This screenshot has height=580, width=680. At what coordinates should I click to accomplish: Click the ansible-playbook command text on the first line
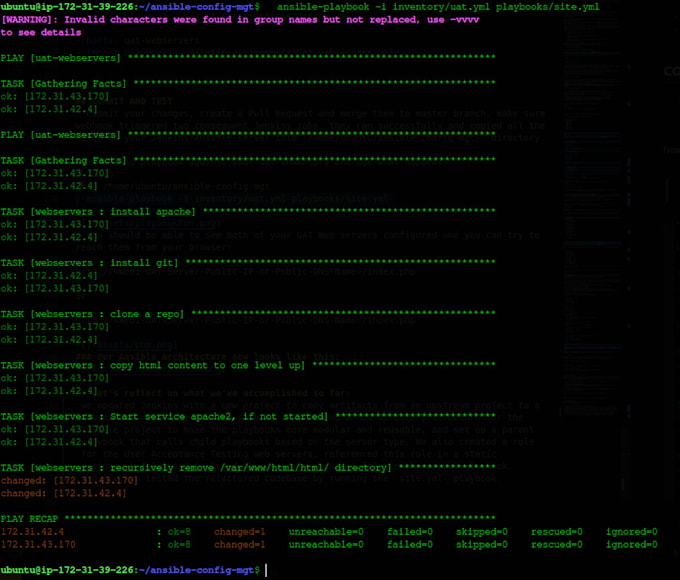point(438,7)
